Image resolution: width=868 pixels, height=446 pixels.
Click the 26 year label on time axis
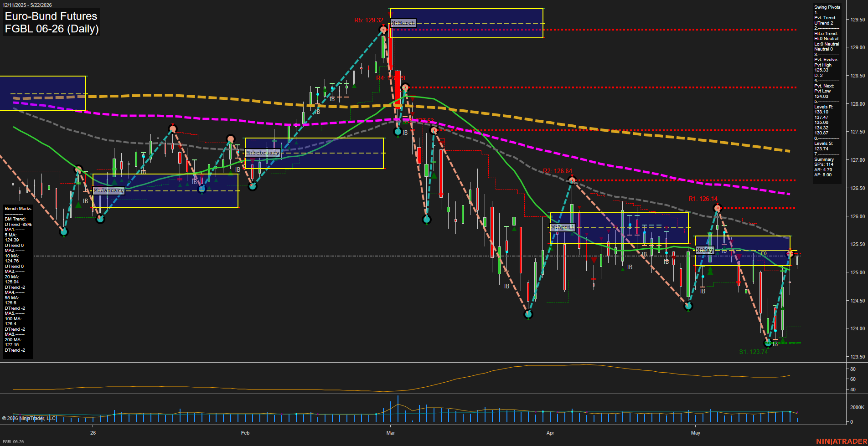pos(93,433)
